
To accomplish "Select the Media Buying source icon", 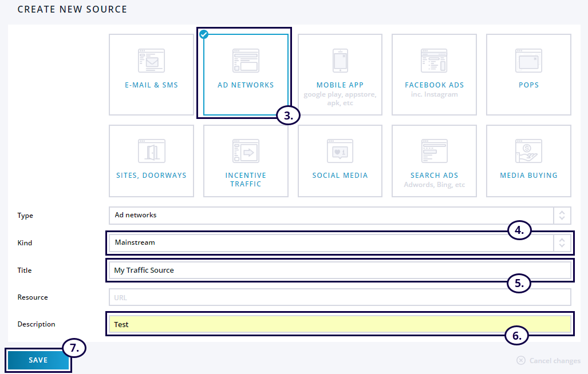I will [528, 152].
